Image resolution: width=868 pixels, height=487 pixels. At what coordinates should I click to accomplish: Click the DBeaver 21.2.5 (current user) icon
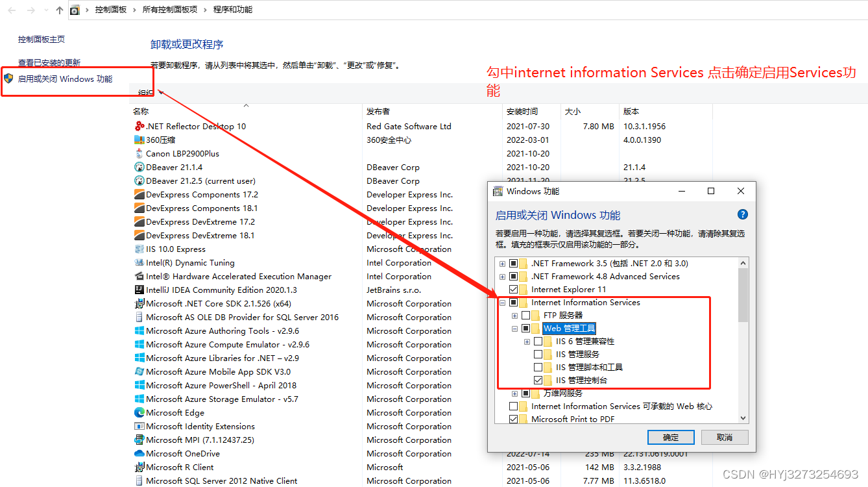139,181
